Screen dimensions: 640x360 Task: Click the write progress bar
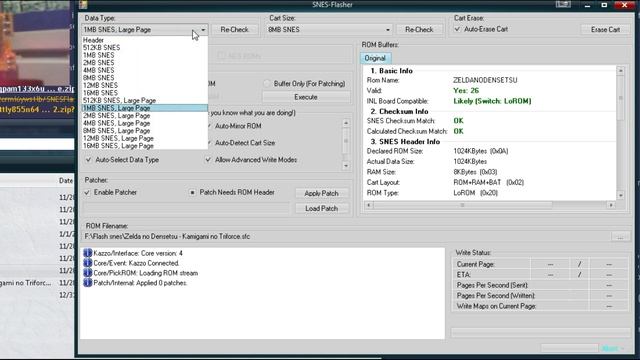[x=540, y=332]
